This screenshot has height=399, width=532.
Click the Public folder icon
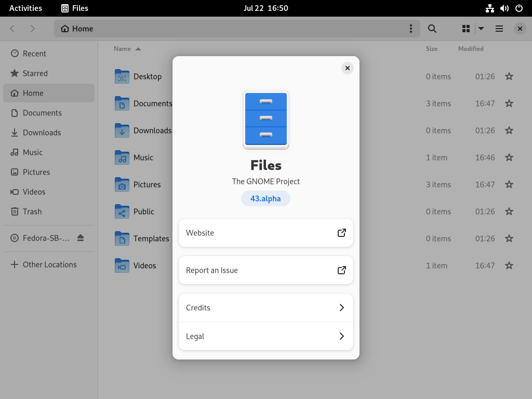coord(122,211)
